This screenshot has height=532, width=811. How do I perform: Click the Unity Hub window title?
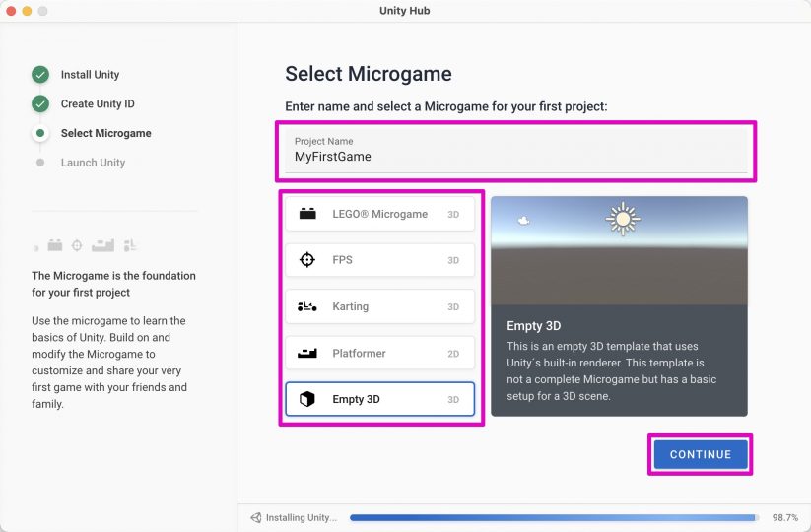pos(404,10)
